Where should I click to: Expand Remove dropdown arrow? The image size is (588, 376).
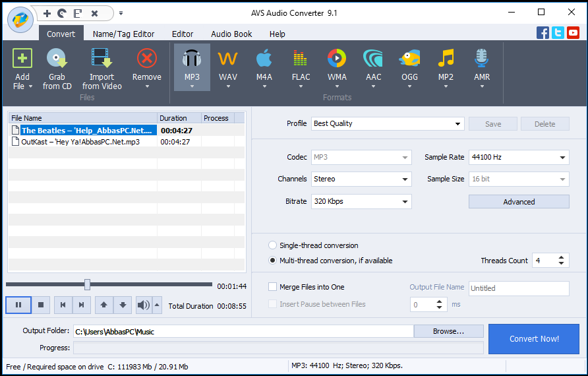(x=147, y=86)
